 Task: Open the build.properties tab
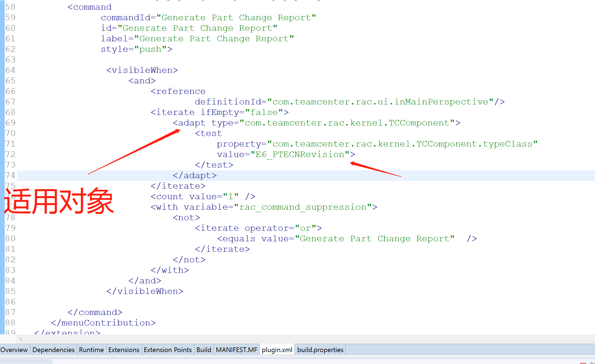coord(320,350)
